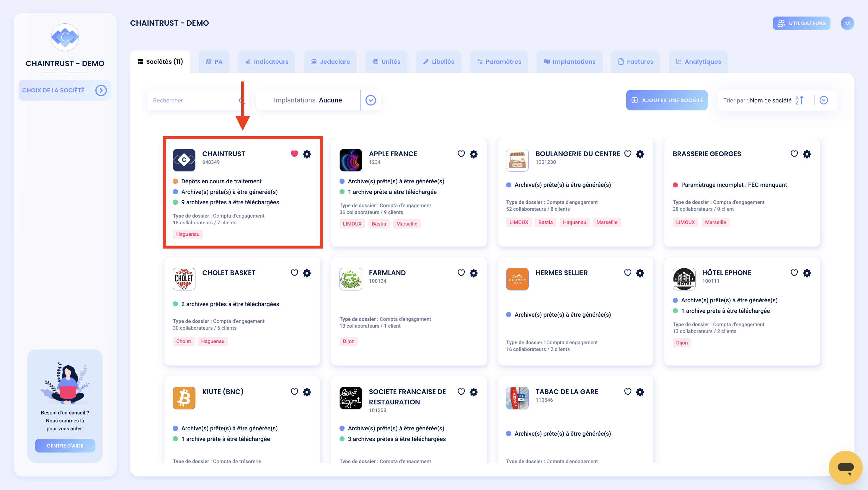868x490 pixels.
Task: Click the user avatar M icon
Action: pyautogui.click(x=847, y=23)
